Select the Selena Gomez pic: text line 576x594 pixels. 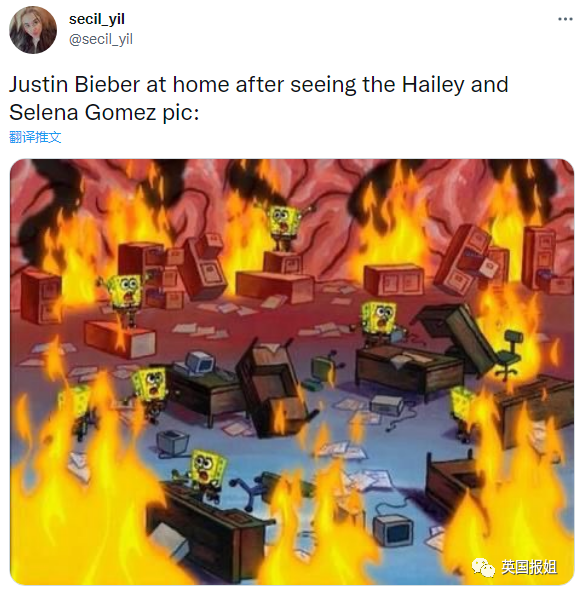coord(104,113)
